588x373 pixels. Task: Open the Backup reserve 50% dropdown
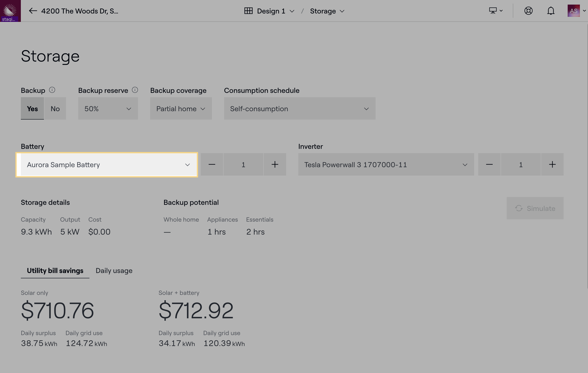108,109
